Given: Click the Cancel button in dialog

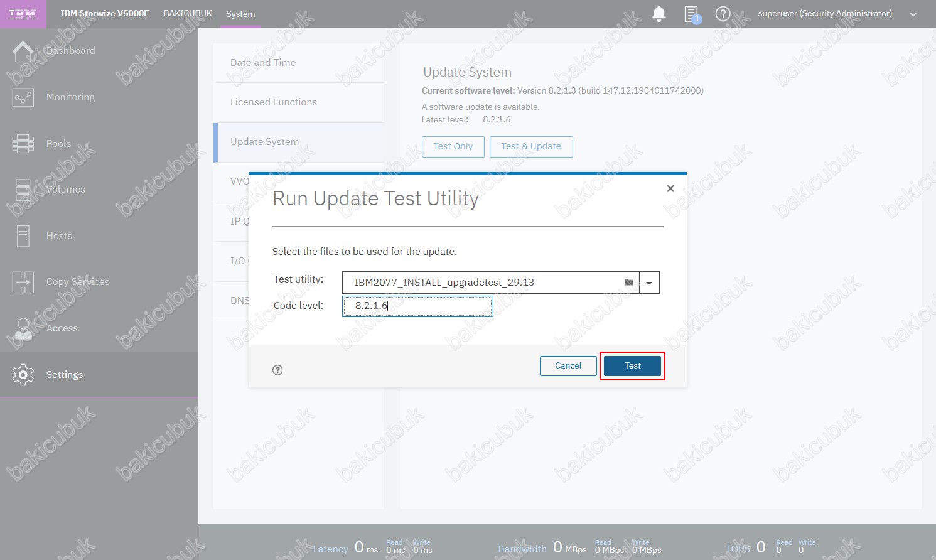Looking at the screenshot, I should coord(568,366).
